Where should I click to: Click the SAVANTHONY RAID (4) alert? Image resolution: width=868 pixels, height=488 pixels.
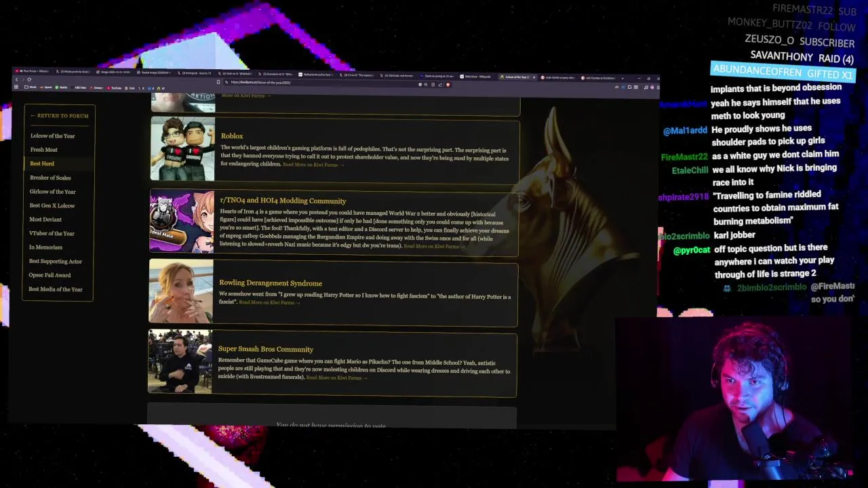(802, 58)
